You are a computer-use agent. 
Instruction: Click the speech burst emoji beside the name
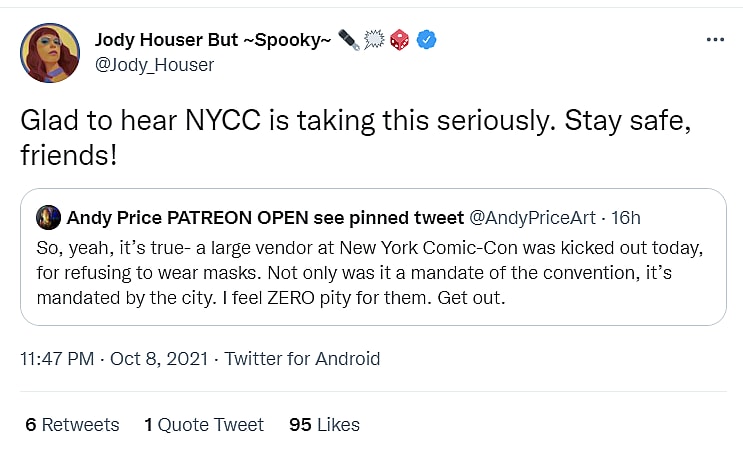point(374,41)
